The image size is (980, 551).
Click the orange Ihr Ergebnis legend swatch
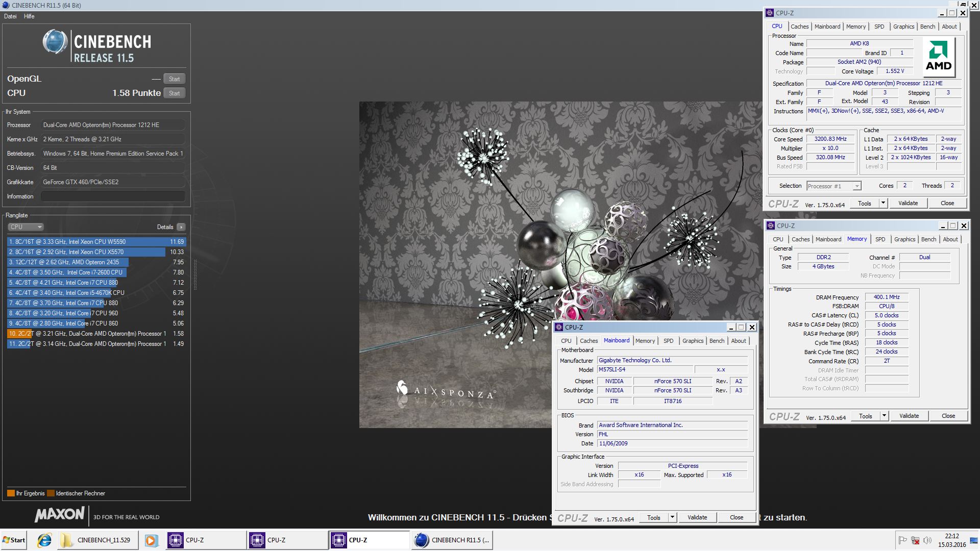(x=11, y=493)
